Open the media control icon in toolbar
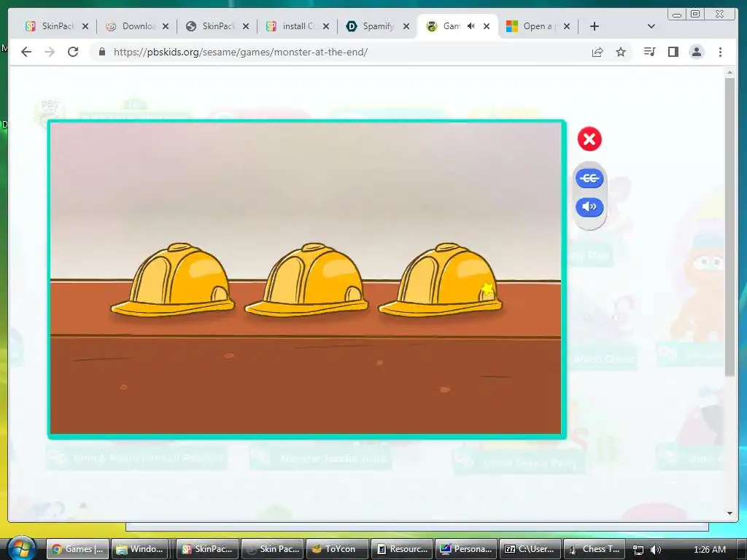 (x=649, y=52)
